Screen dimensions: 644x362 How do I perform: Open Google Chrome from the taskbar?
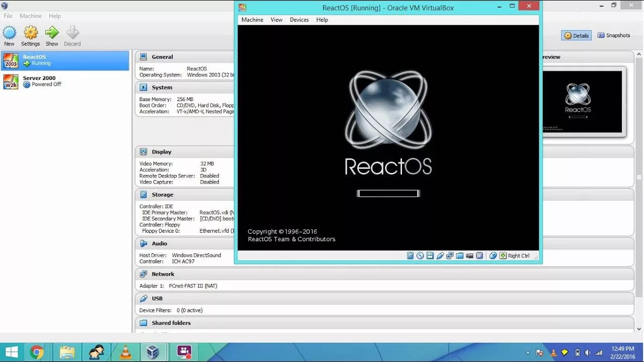pyautogui.click(x=36, y=352)
